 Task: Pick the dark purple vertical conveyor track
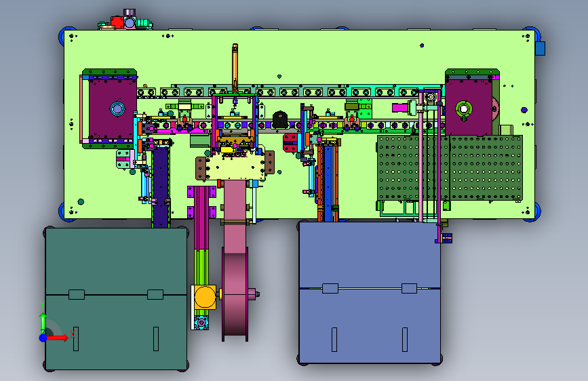click(161, 186)
